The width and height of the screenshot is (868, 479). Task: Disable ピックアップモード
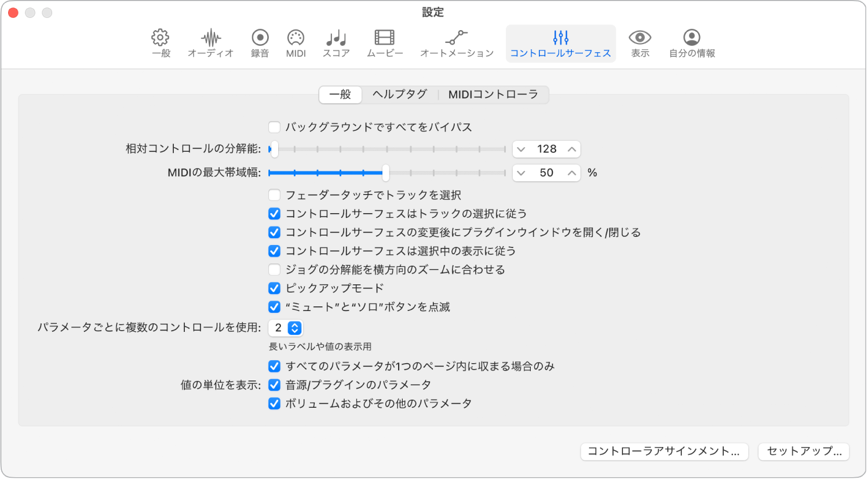tap(273, 288)
